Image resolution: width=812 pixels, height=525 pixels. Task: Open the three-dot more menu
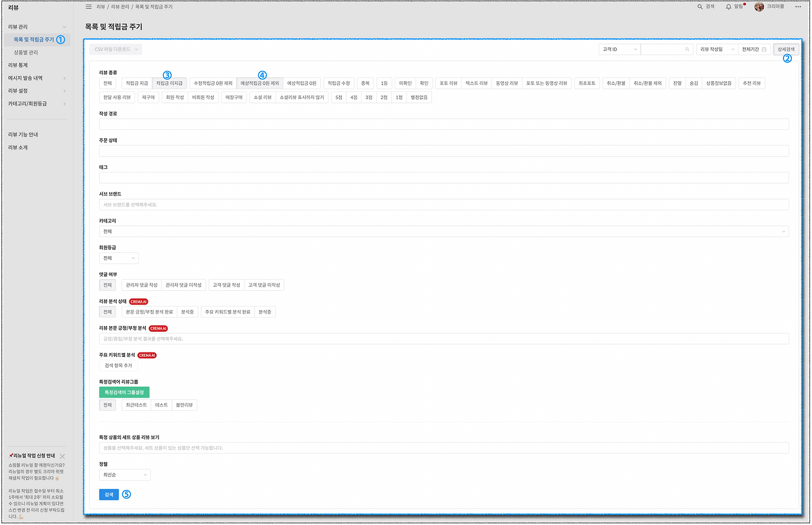797,6
